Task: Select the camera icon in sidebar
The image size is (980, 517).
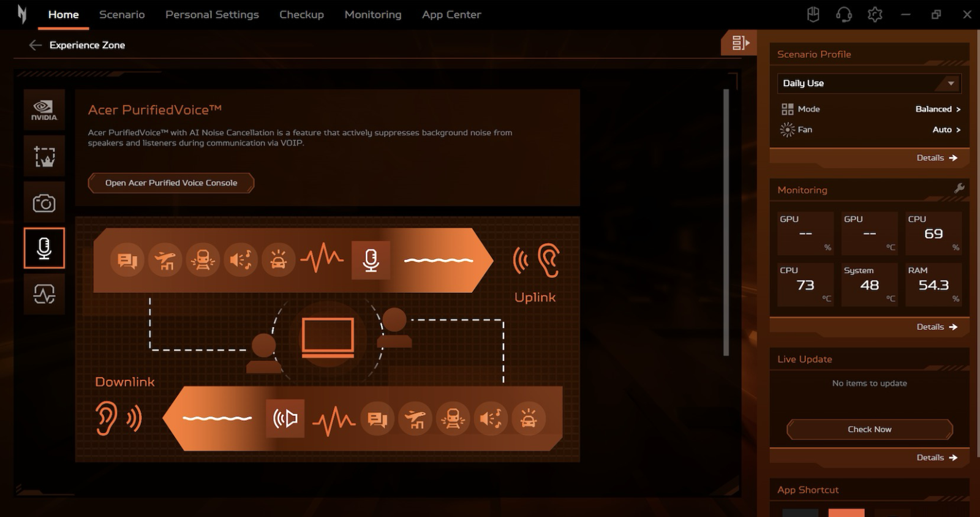Action: click(44, 203)
